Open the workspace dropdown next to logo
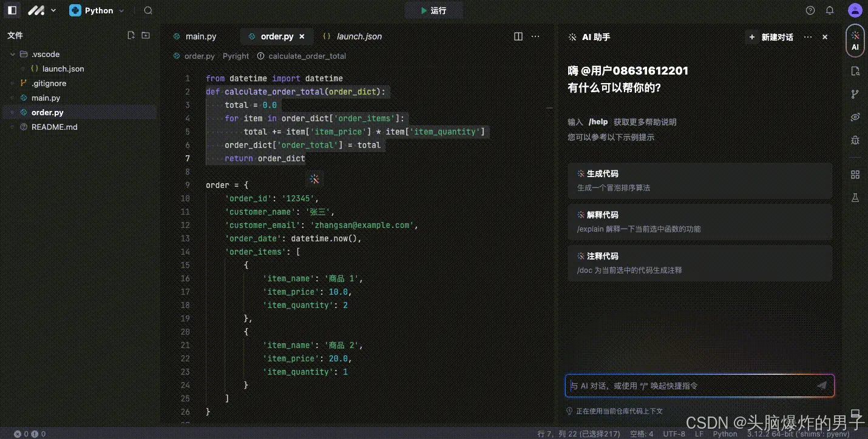Screen dimensions: 868x439 pyautogui.click(x=53, y=10)
